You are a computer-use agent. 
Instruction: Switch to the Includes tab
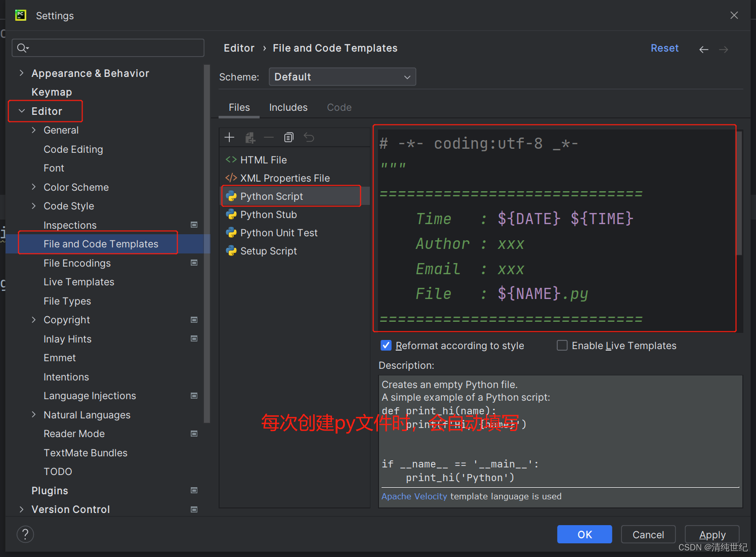(288, 107)
